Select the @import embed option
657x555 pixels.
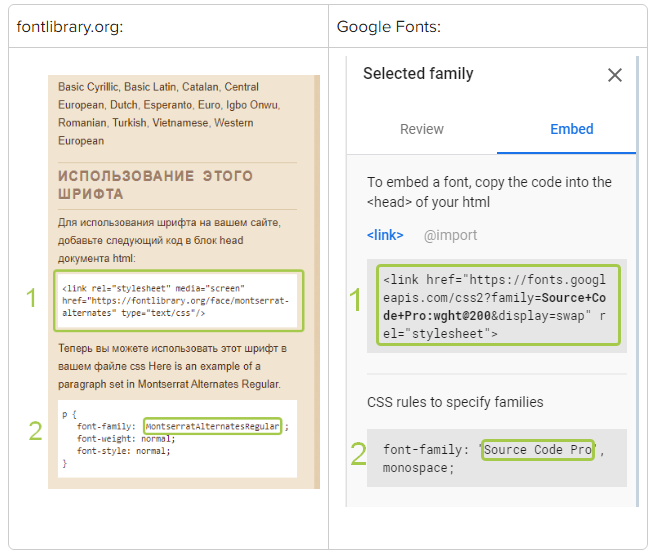450,235
